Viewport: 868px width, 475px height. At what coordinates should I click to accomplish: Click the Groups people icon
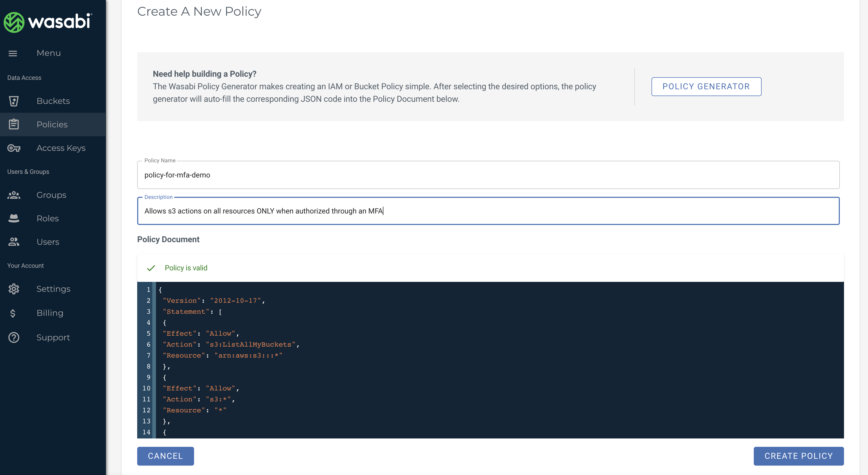tap(14, 195)
